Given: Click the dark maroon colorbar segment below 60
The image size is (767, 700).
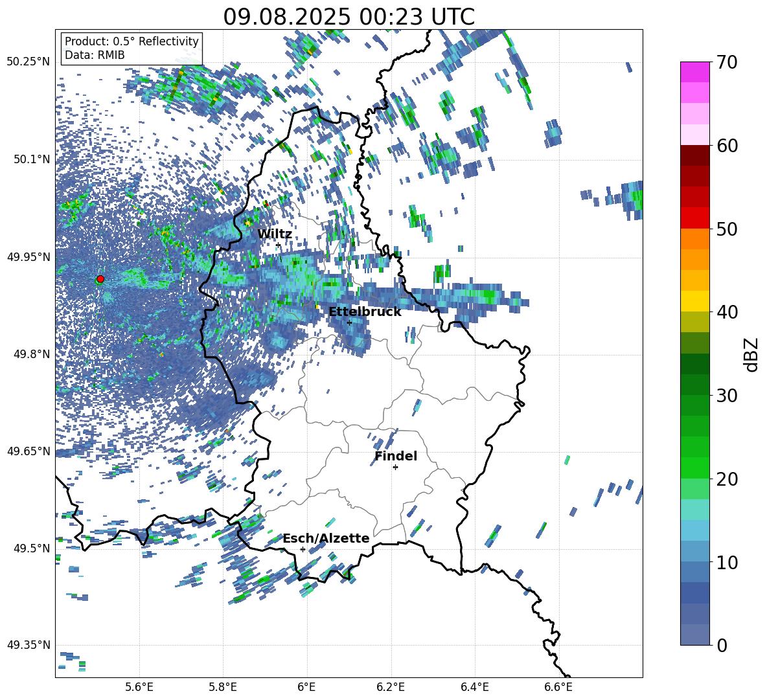Looking at the screenshot, I should coord(694,155).
